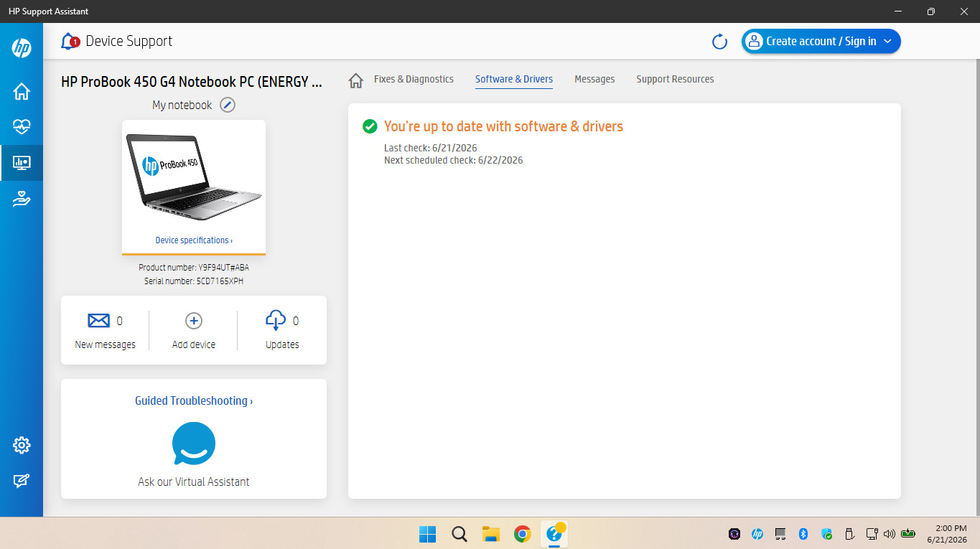Click the safely remove hardware USB tray icon

pyautogui.click(x=849, y=534)
